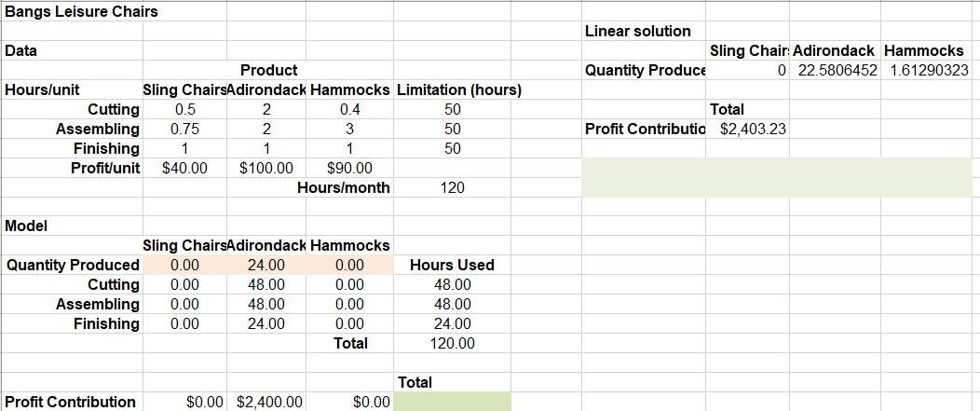Select the Adirondack finishing hours value 1 in Data

pos(266,148)
